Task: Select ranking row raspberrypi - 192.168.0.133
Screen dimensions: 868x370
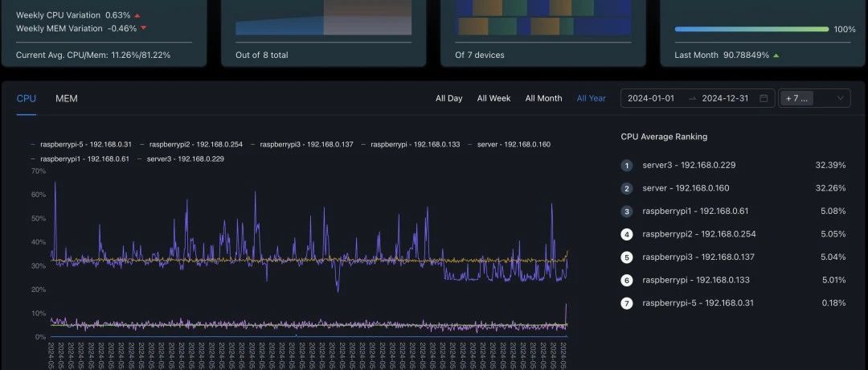Action: tap(734, 280)
